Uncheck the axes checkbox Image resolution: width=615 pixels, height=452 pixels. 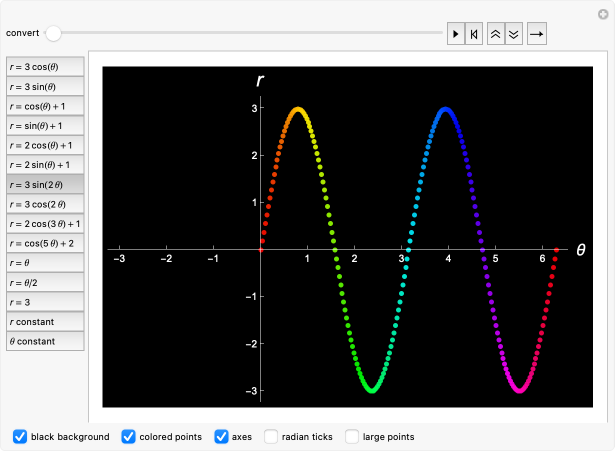click(x=222, y=436)
